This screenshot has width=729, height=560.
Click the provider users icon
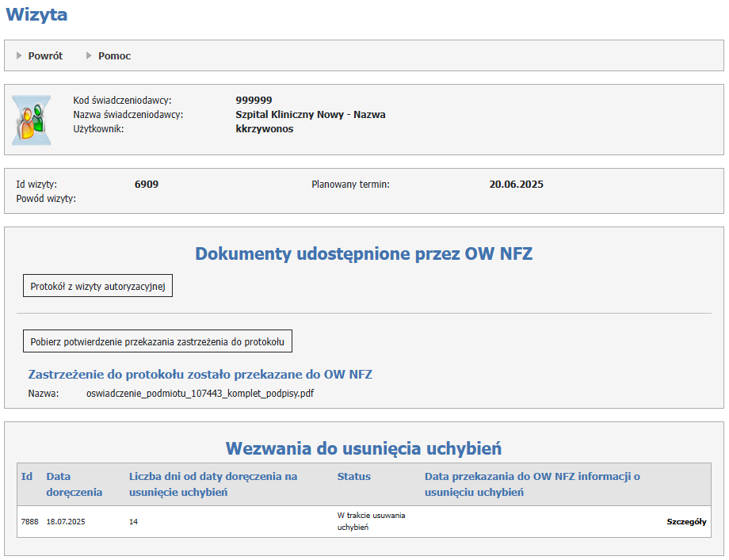tap(32, 120)
